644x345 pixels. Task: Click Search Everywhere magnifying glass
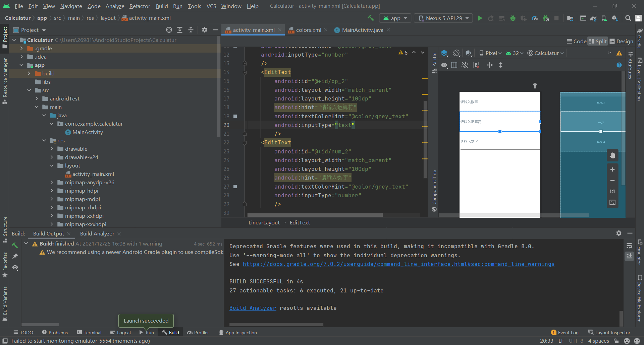point(628,18)
